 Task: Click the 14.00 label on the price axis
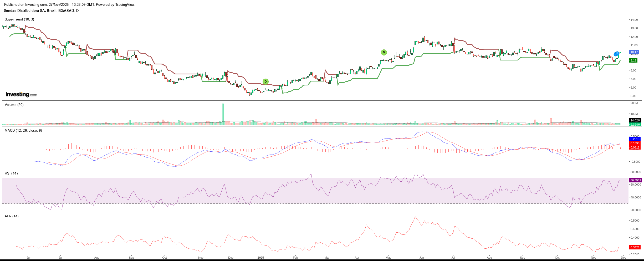tap(634, 20)
